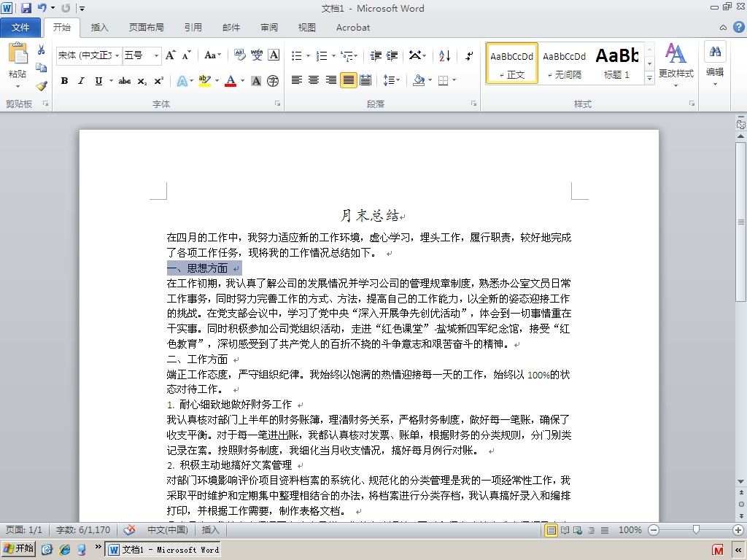Image resolution: width=747 pixels, height=560 pixels.
Task: Click the Sort (A-Z) icon
Action: (x=444, y=55)
